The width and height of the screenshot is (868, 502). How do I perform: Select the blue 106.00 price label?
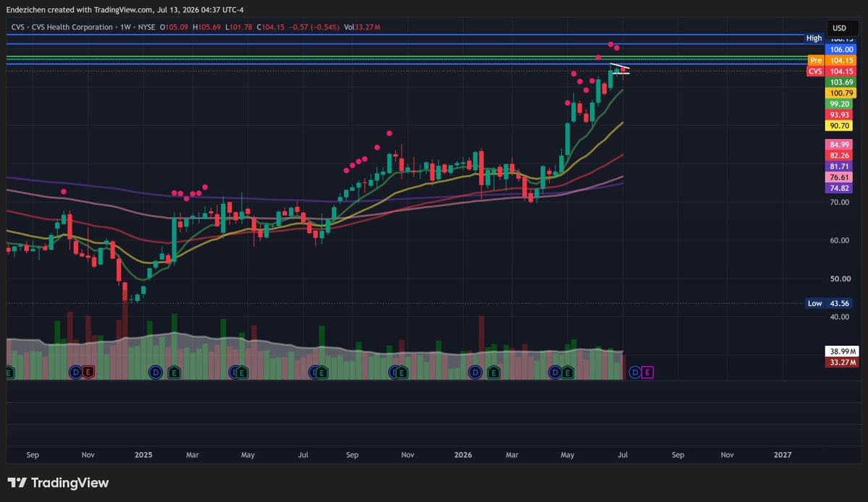tap(841, 49)
